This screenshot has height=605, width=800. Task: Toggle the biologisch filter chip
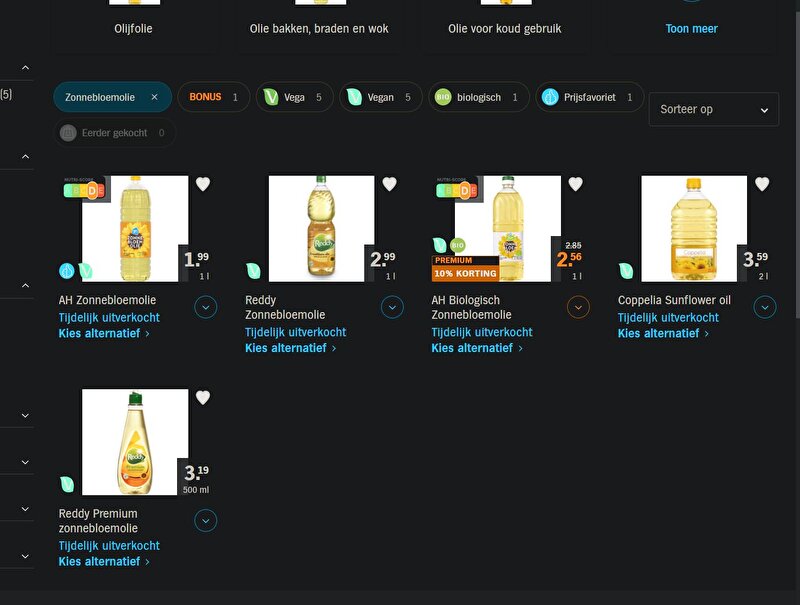(x=479, y=97)
